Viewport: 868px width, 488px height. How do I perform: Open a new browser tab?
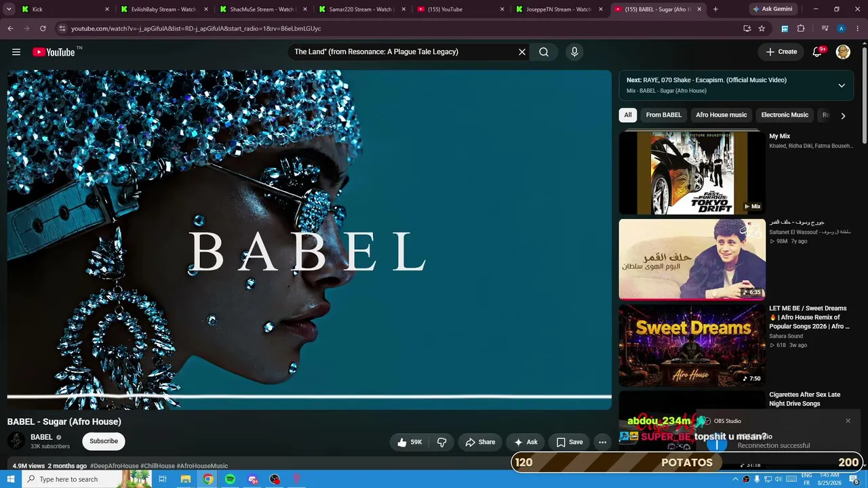click(715, 9)
